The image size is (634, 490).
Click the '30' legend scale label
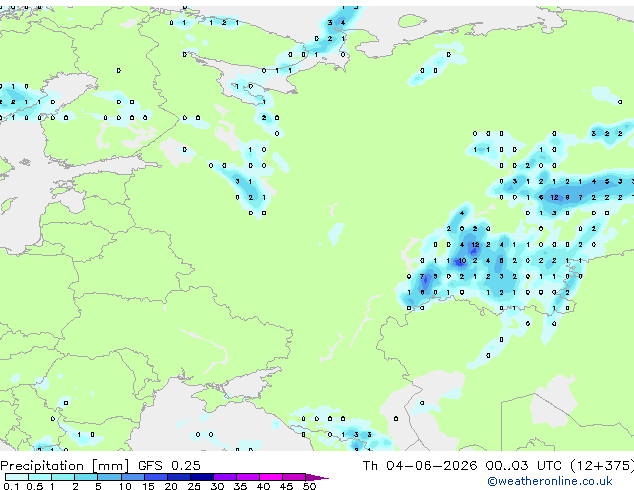[217, 486]
